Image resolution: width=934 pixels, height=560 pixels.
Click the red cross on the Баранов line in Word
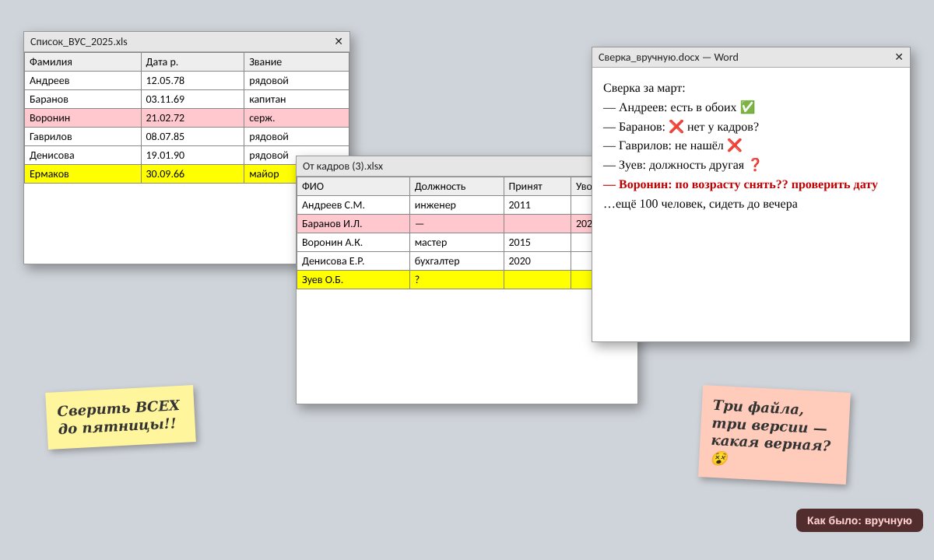[676, 127]
